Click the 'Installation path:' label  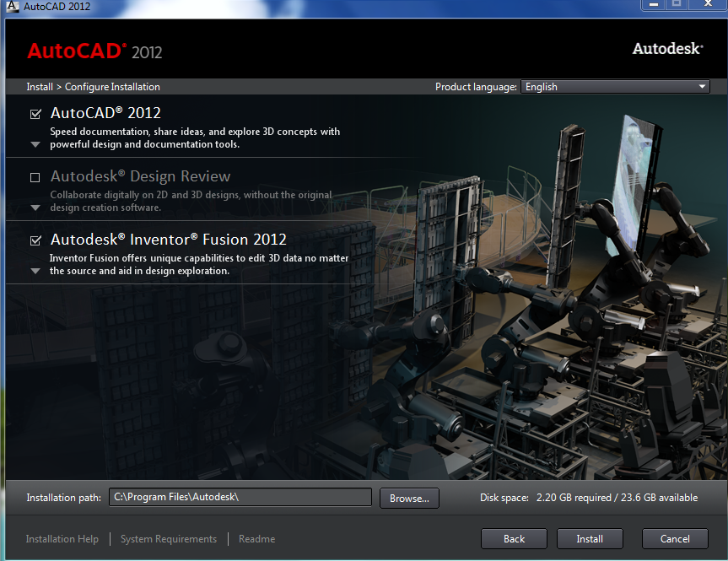(63, 498)
